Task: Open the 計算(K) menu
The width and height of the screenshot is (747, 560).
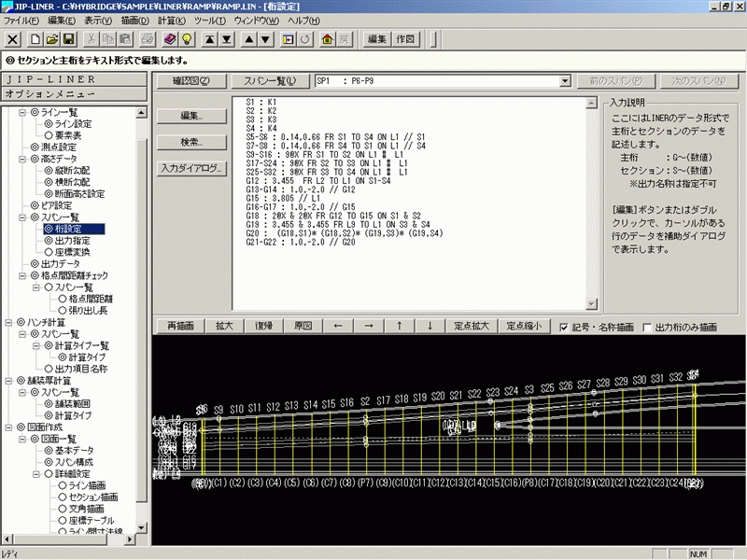Action: click(x=172, y=20)
